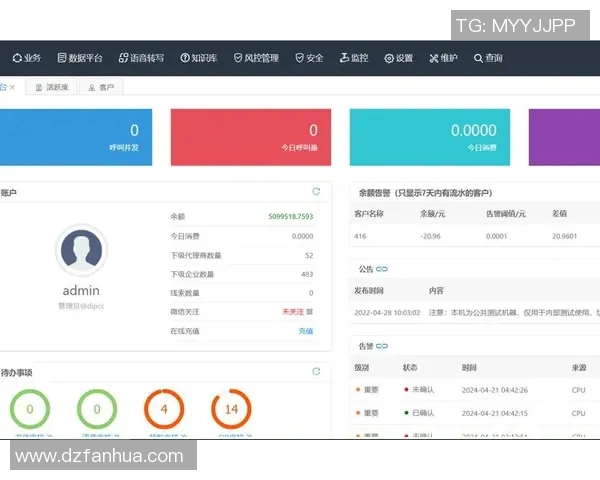The width and height of the screenshot is (600, 480).
Task: Click the admin avatar image
Action: coord(81,250)
